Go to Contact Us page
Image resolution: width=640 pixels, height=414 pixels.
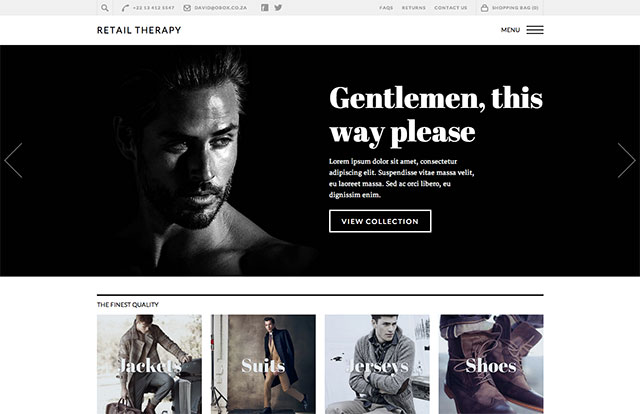pyautogui.click(x=450, y=7)
